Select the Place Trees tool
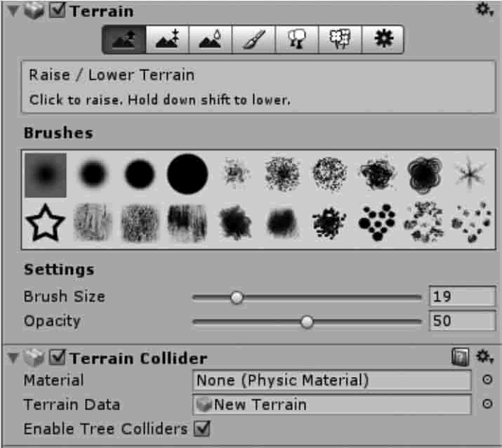502x448 pixels. [297, 41]
